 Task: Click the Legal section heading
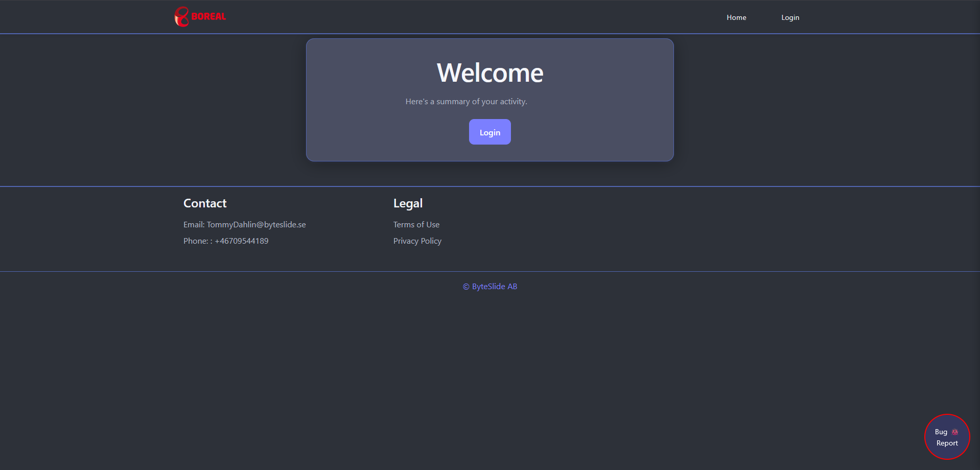(x=408, y=203)
